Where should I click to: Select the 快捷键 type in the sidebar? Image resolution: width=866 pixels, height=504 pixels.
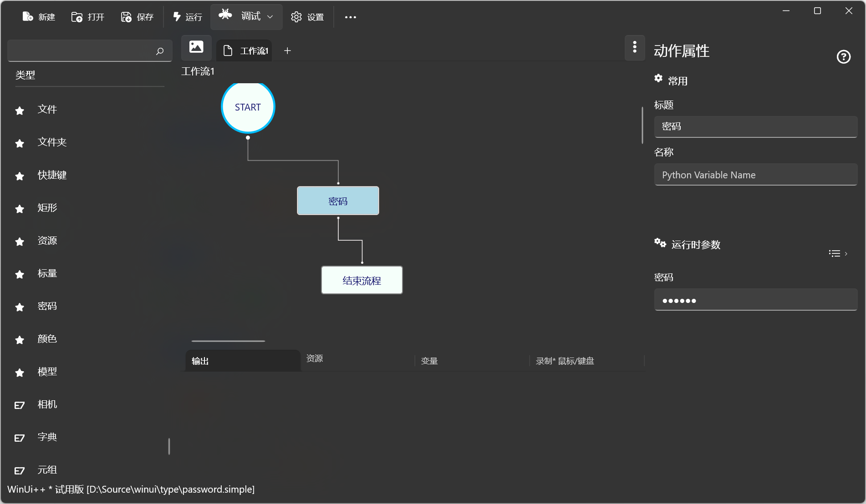pyautogui.click(x=52, y=175)
